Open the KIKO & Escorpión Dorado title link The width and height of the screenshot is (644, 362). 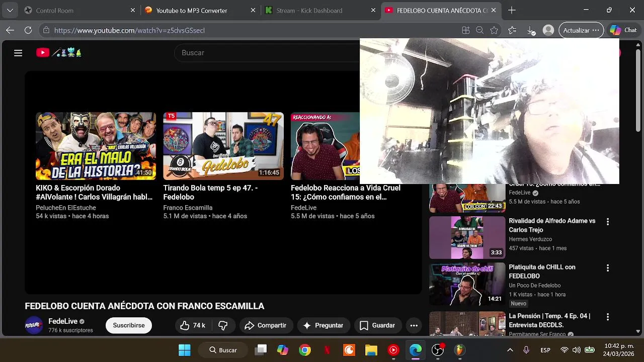[94, 193]
